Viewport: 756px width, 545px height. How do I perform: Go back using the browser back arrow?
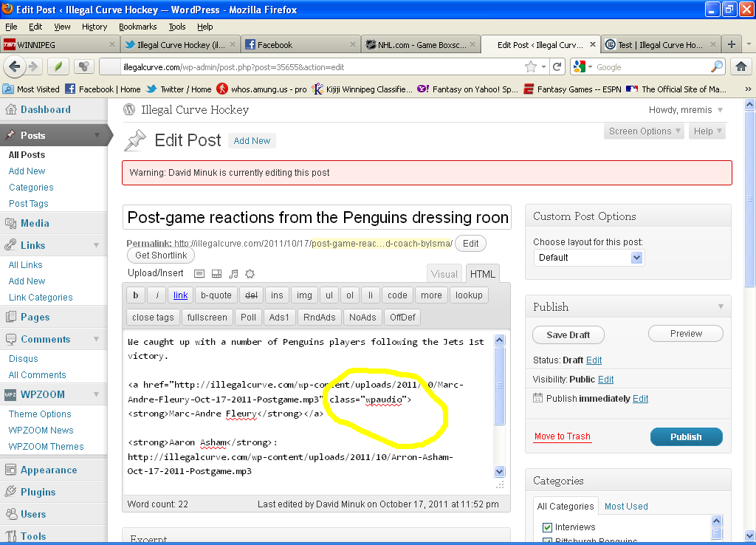tap(14, 66)
